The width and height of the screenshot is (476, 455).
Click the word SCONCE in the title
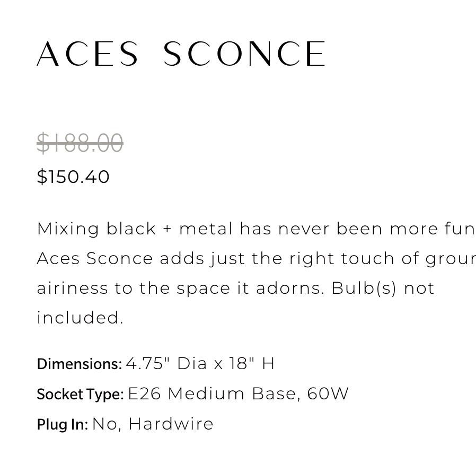(244, 54)
